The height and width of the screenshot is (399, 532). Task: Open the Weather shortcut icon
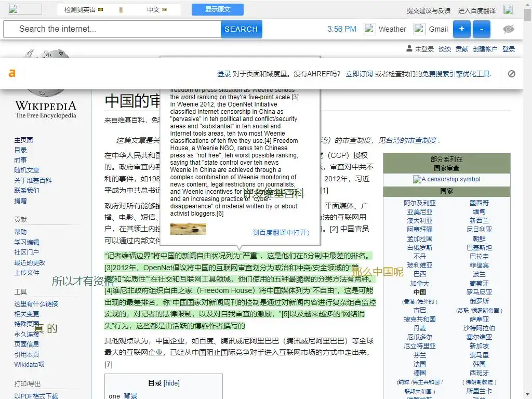(x=369, y=29)
